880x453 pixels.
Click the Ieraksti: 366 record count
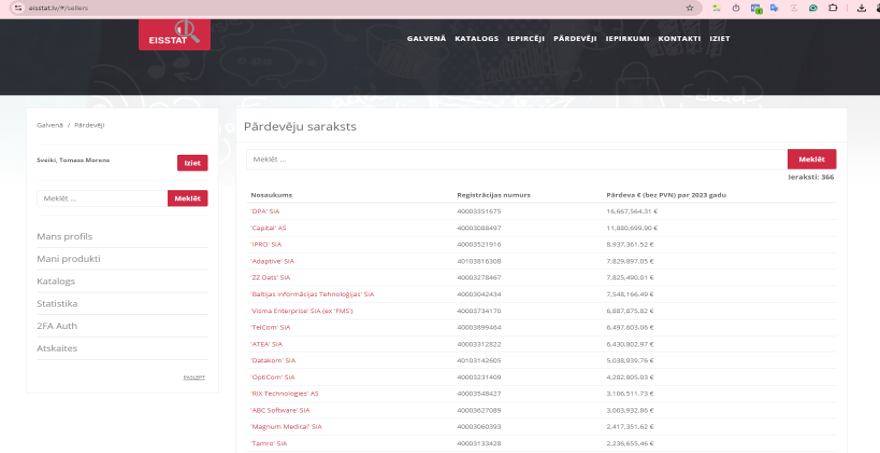coord(811,177)
